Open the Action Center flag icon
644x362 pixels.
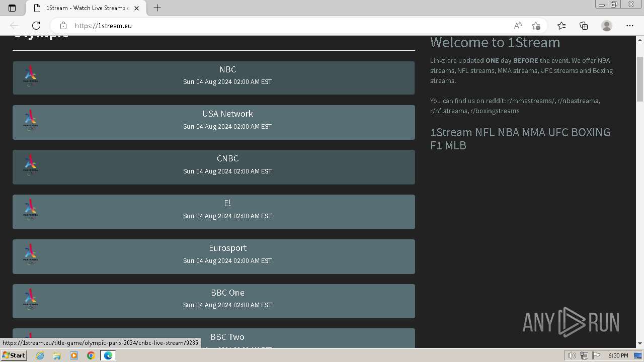click(x=596, y=355)
